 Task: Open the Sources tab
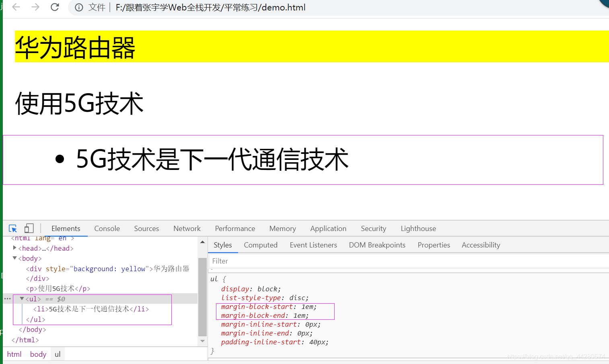146,228
